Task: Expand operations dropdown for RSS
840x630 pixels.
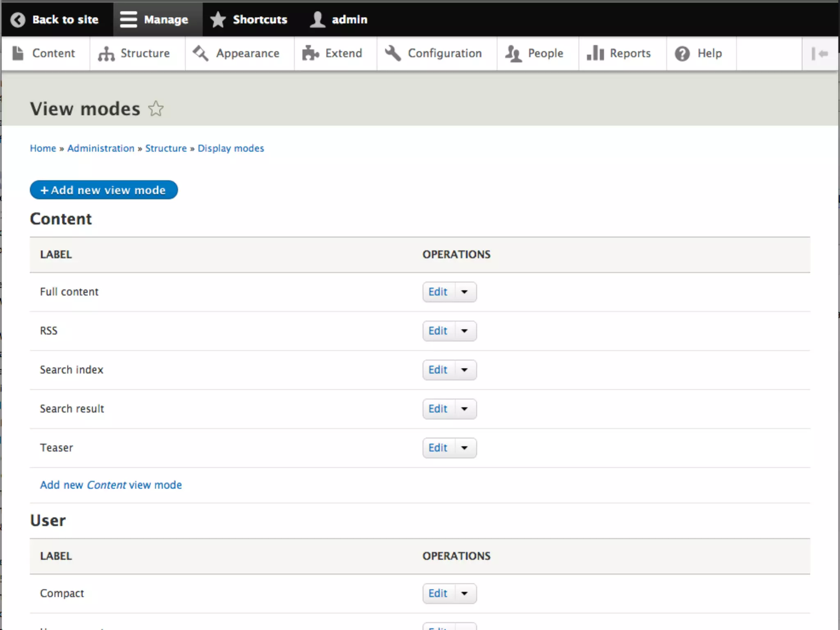Action: [464, 331]
